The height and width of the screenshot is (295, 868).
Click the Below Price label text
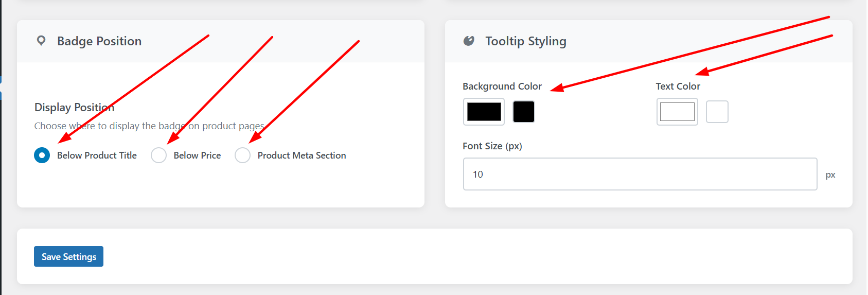197,155
